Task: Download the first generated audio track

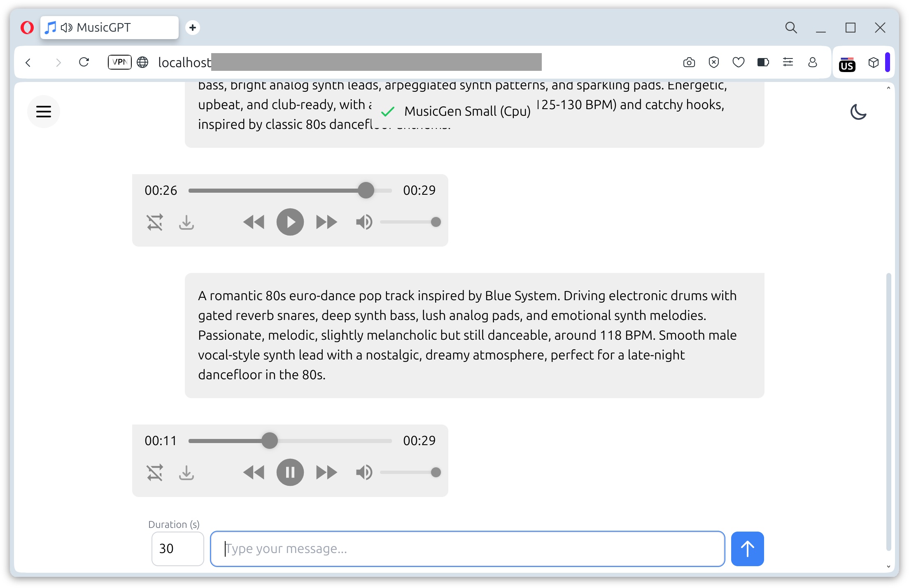Action: [186, 222]
